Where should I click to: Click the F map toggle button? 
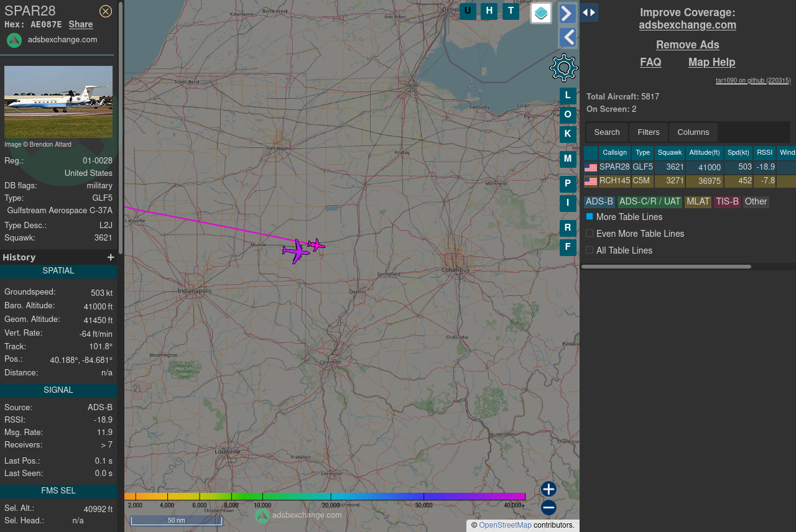(x=568, y=247)
